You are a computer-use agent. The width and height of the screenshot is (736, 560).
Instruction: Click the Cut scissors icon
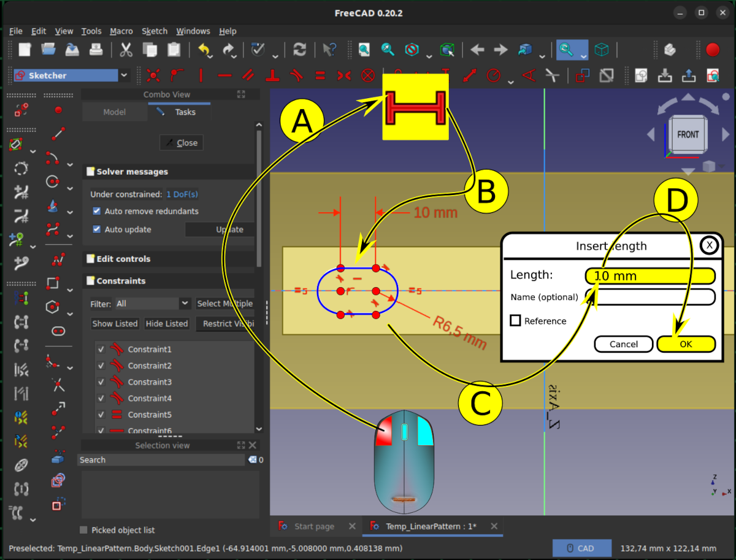tap(126, 50)
